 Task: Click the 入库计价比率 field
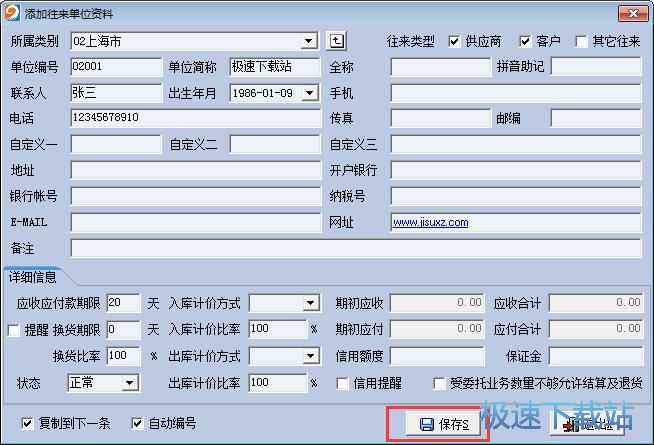[277, 329]
